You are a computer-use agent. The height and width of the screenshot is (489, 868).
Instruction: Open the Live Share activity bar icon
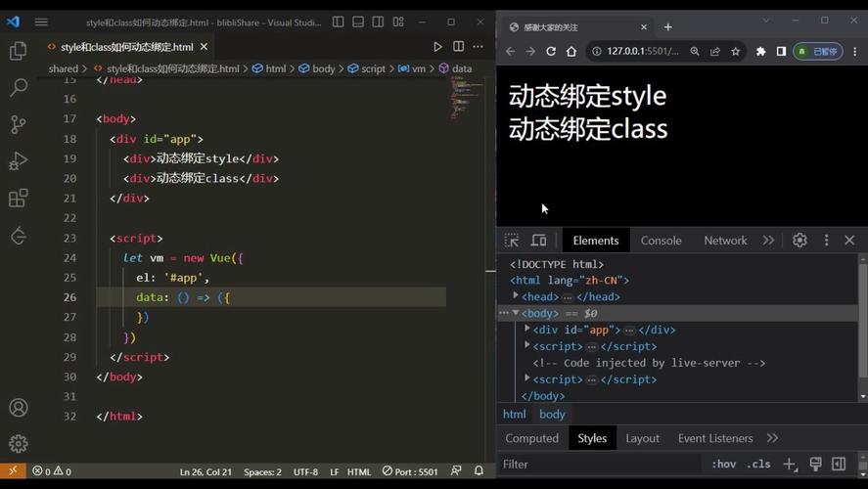coord(19,236)
